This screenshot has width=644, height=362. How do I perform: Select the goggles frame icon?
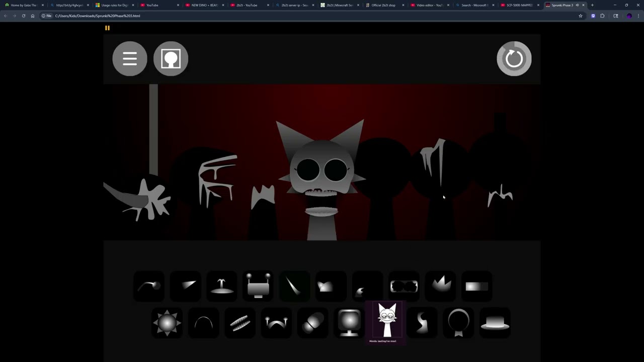coord(404,286)
